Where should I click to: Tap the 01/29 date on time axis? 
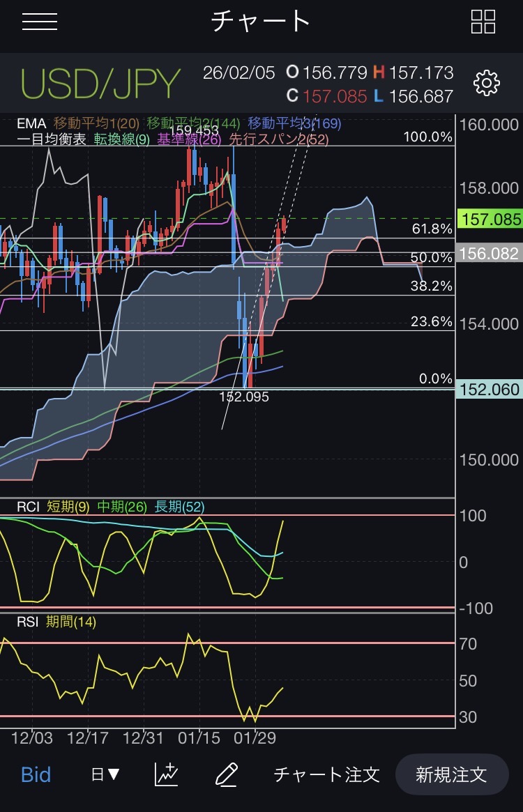point(256,737)
